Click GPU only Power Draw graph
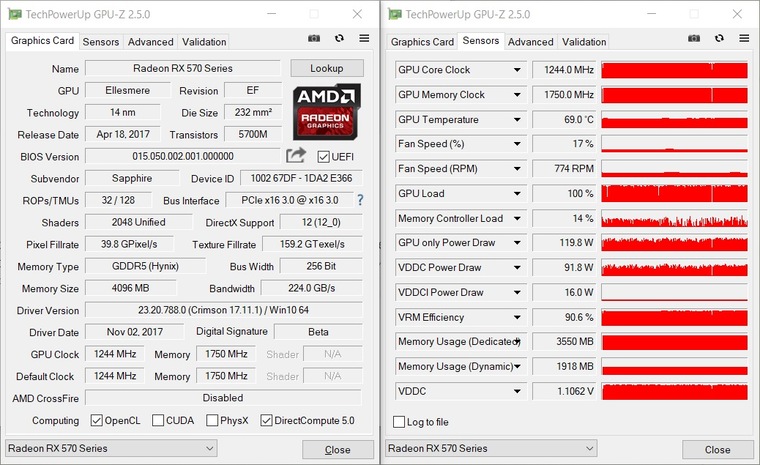Viewport: 760px width, 465px height. coord(674,243)
